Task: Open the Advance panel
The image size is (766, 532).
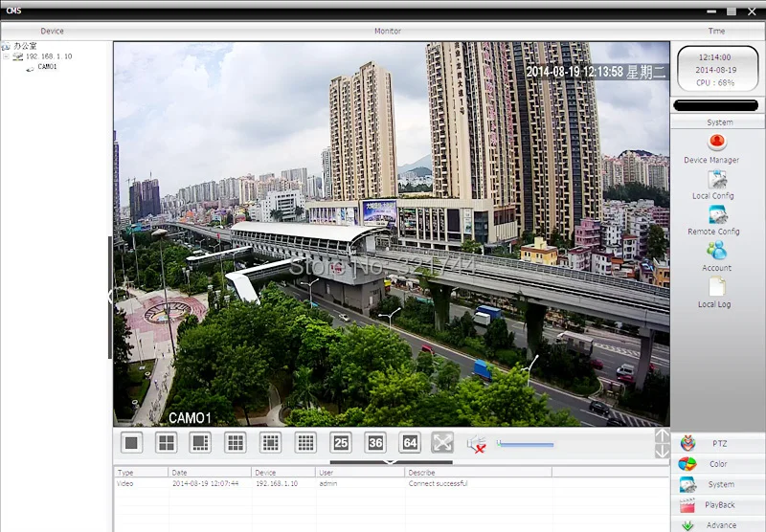Action: tap(719, 524)
